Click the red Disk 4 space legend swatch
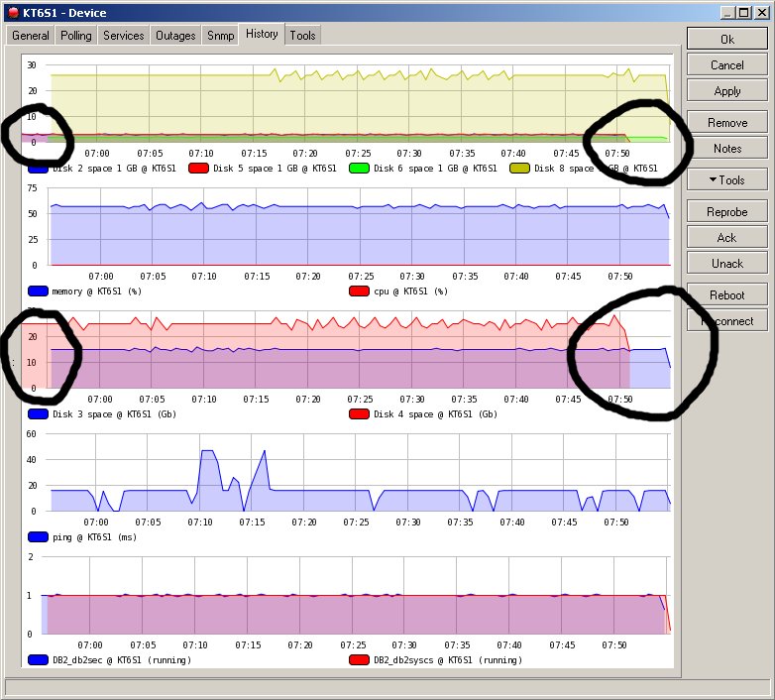The image size is (775, 700). pyautogui.click(x=359, y=413)
